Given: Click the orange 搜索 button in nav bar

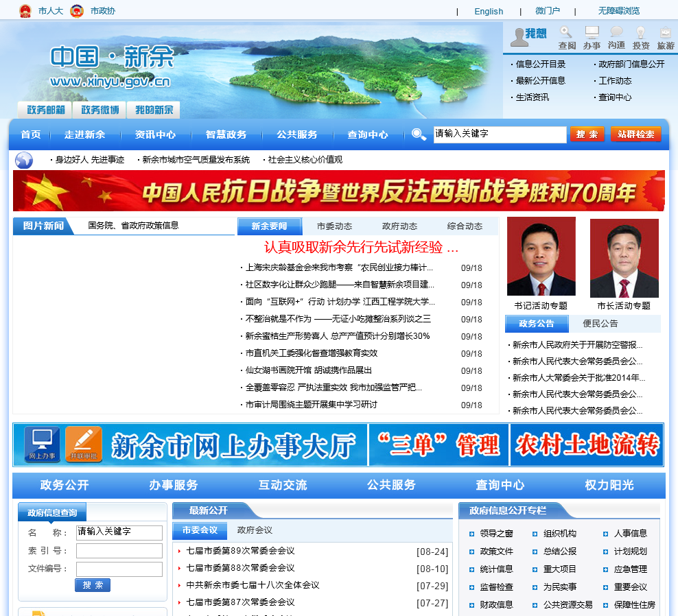Looking at the screenshot, I should [587, 134].
